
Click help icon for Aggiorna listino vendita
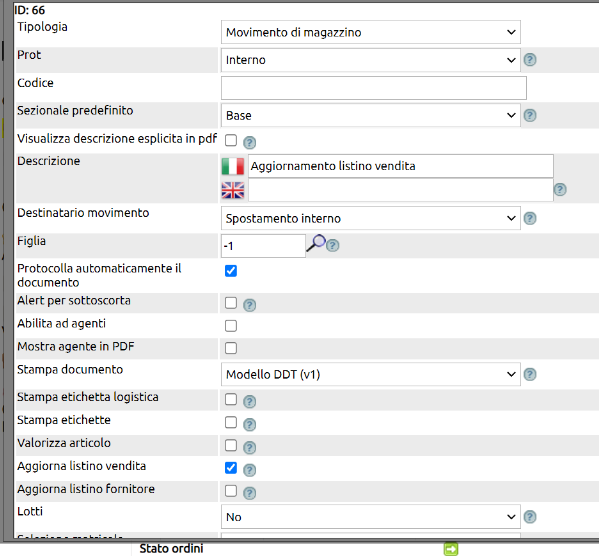point(249,470)
